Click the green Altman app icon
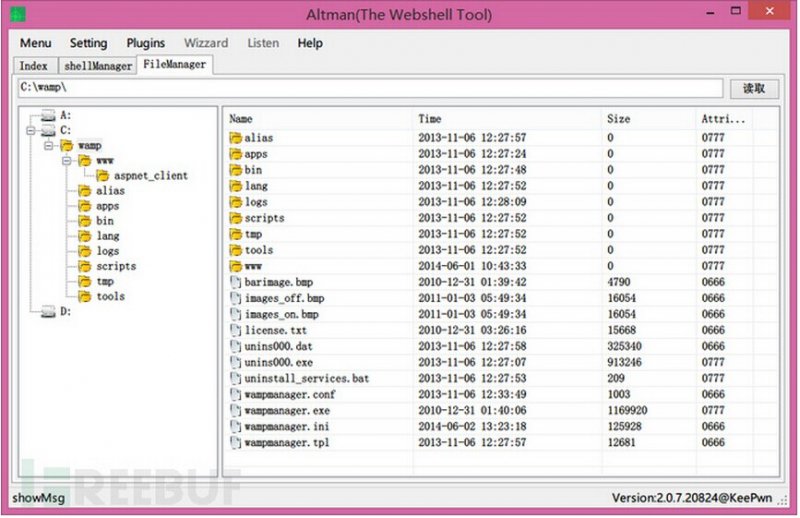The image size is (800, 518). point(18,14)
